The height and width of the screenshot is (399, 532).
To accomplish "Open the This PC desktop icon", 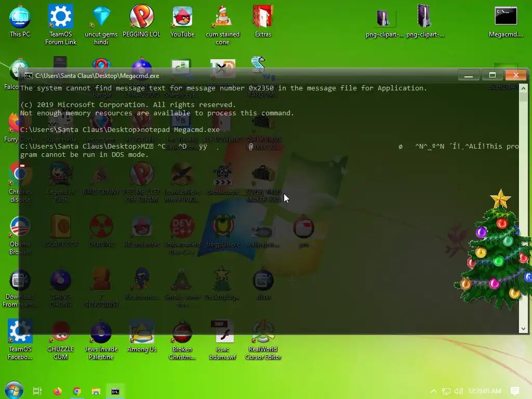I will 20,21.
